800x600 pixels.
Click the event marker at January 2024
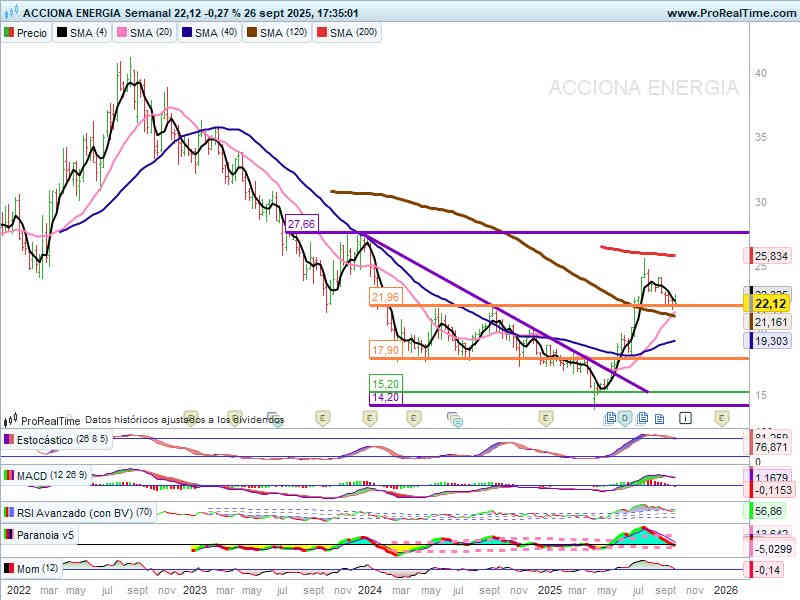pos(370,418)
